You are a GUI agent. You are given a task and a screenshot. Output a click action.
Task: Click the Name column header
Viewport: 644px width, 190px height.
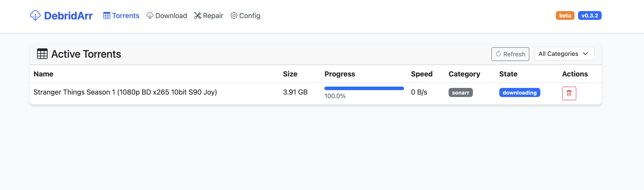[x=43, y=74]
